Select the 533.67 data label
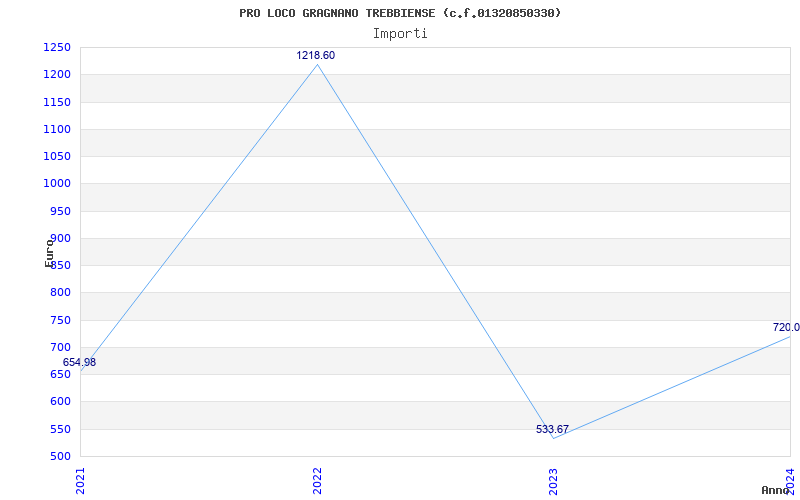 (552, 429)
